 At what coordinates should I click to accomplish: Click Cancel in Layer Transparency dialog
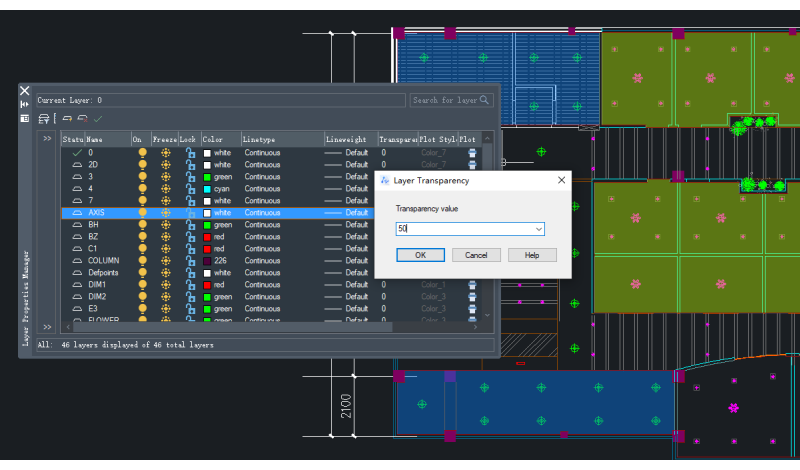point(476,255)
